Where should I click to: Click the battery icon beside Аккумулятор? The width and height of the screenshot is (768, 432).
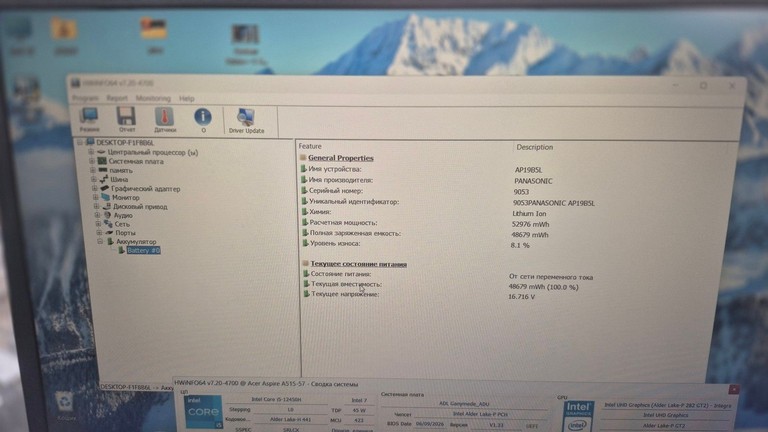point(111,241)
